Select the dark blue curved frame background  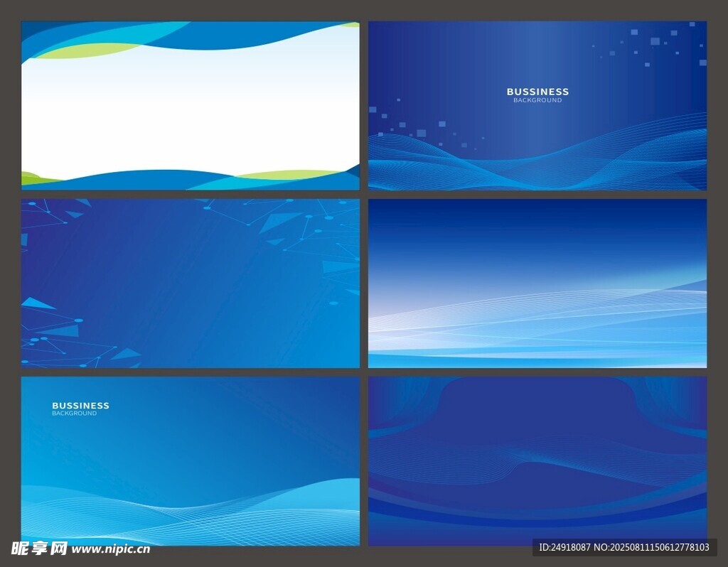coord(537,460)
